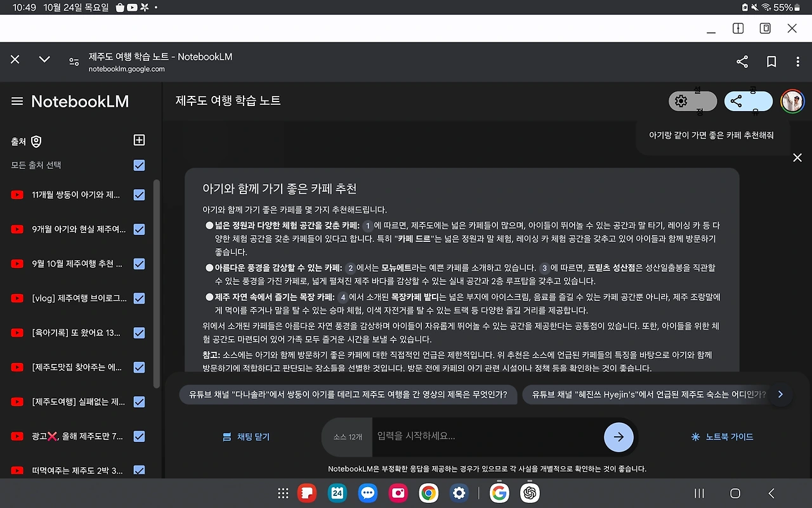
Task: Click the answer heading 아기와 함께 가기 좋은 카페 추천
Action: (279, 189)
